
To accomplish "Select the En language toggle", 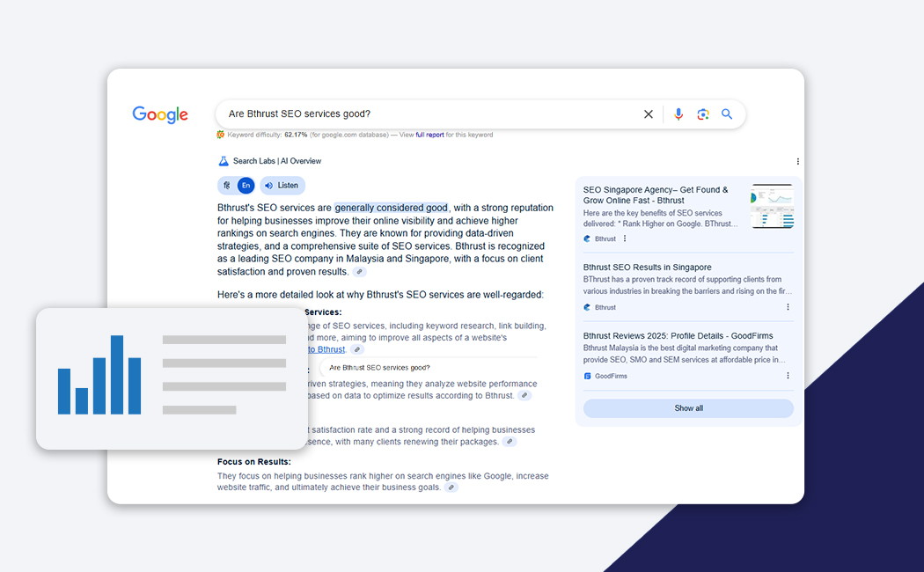I will pyautogui.click(x=246, y=186).
